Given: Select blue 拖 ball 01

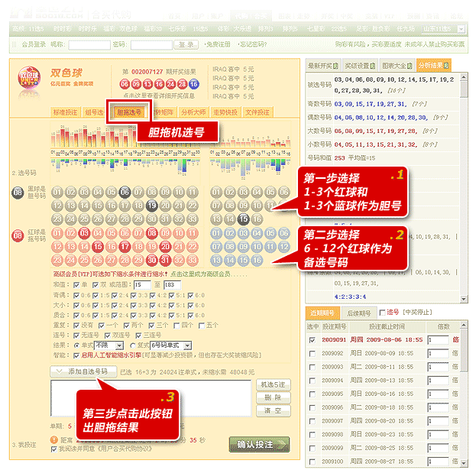Looking at the screenshot, I should (x=216, y=233).
